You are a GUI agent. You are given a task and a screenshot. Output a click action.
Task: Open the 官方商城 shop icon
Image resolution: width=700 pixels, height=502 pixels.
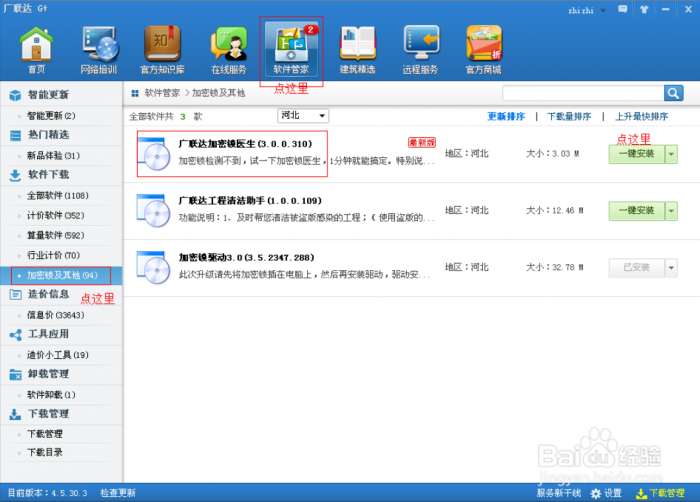point(484,49)
